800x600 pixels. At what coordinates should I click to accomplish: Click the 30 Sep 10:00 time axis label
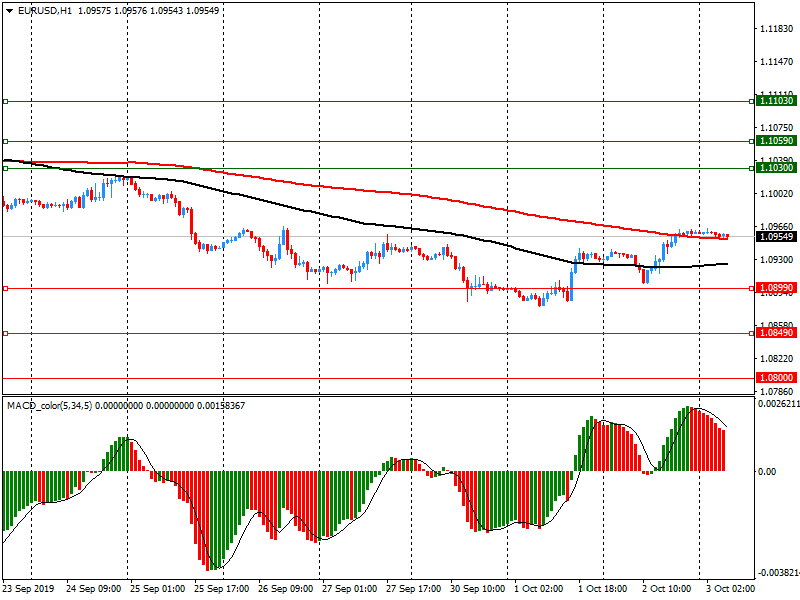tap(478, 588)
